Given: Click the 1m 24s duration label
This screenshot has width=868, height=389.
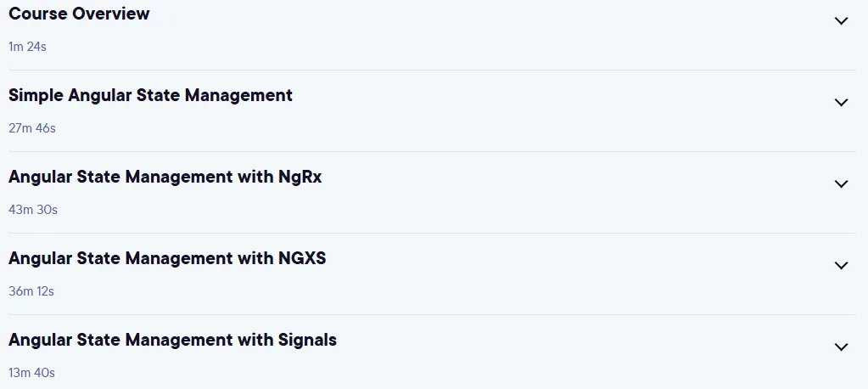Looking at the screenshot, I should tap(27, 47).
